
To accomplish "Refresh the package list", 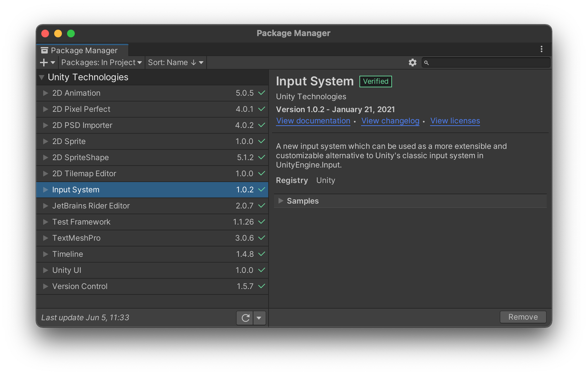I will 245,318.
